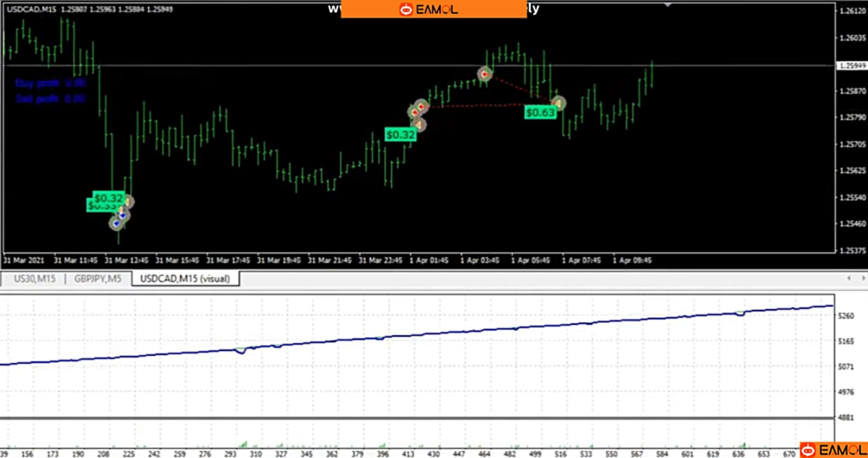
Task: Click the lowest blue buy marker
Action: 116,223
